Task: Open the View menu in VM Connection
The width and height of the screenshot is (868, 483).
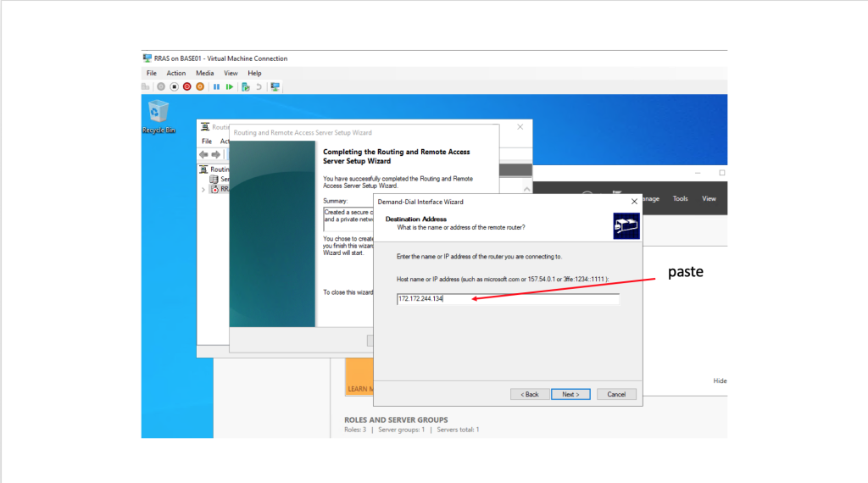Action: coord(231,73)
